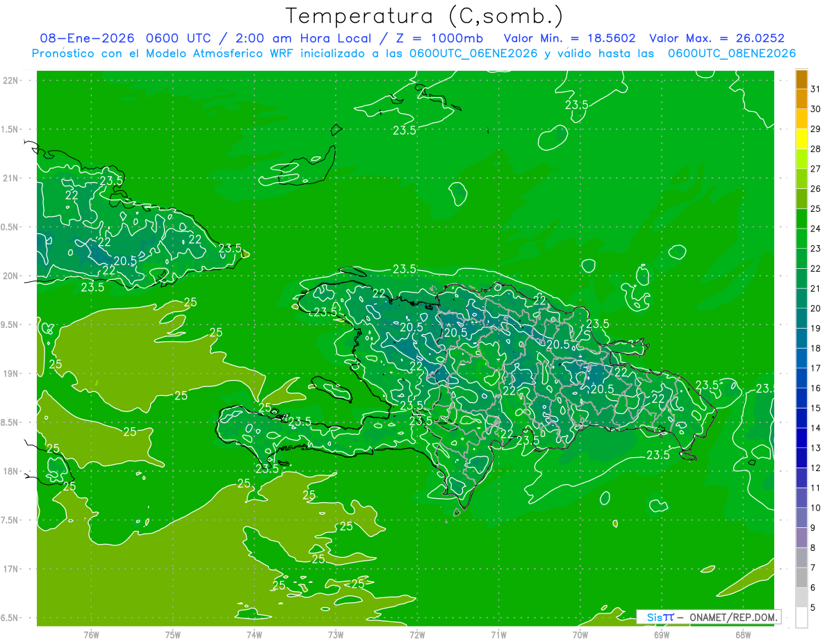Click the 69W longitude axis label
Viewport: 834px width, 644px height.
(661, 634)
